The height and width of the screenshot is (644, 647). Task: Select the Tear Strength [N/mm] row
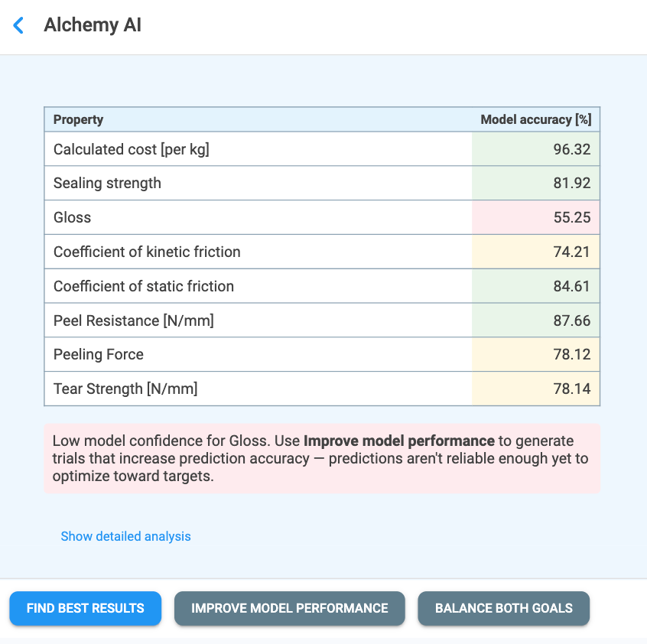pyautogui.click(x=322, y=389)
